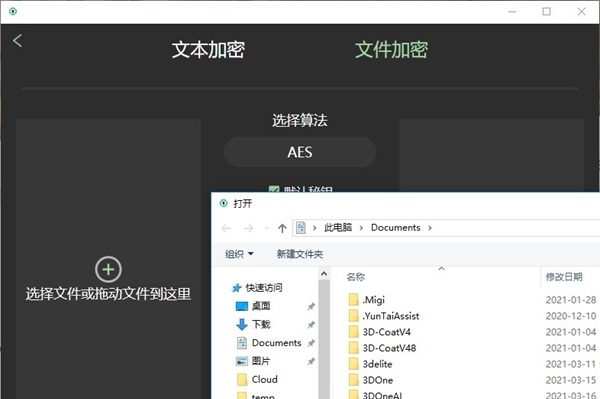Viewport: 600px width, 399px height.
Task: Go back using the arrow in the encryption app
Action: click(x=17, y=41)
